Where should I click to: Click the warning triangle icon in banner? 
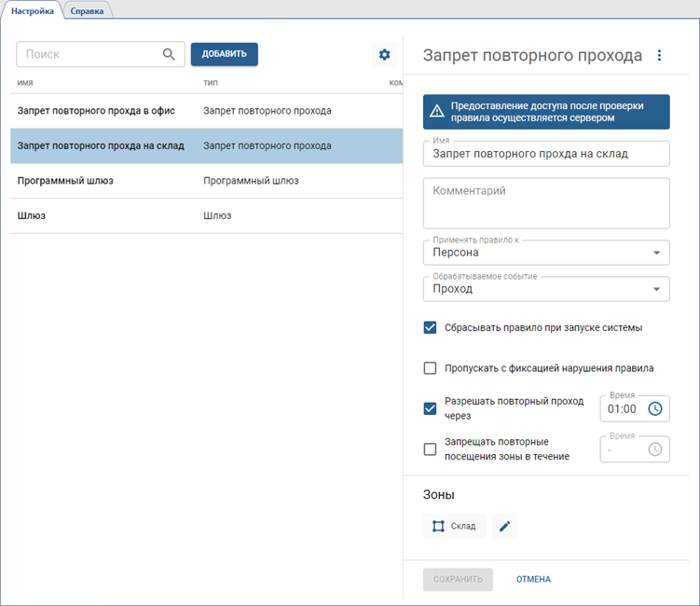pyautogui.click(x=436, y=112)
